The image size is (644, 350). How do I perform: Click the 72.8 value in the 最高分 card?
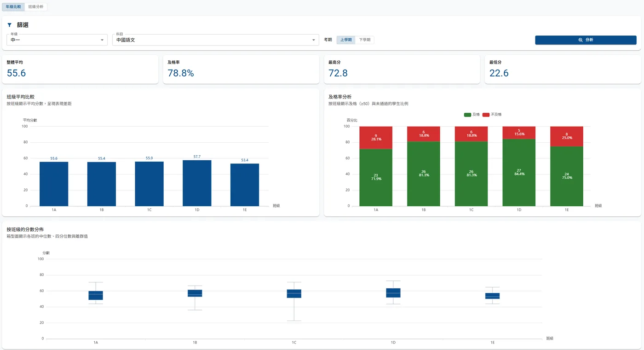coord(338,73)
